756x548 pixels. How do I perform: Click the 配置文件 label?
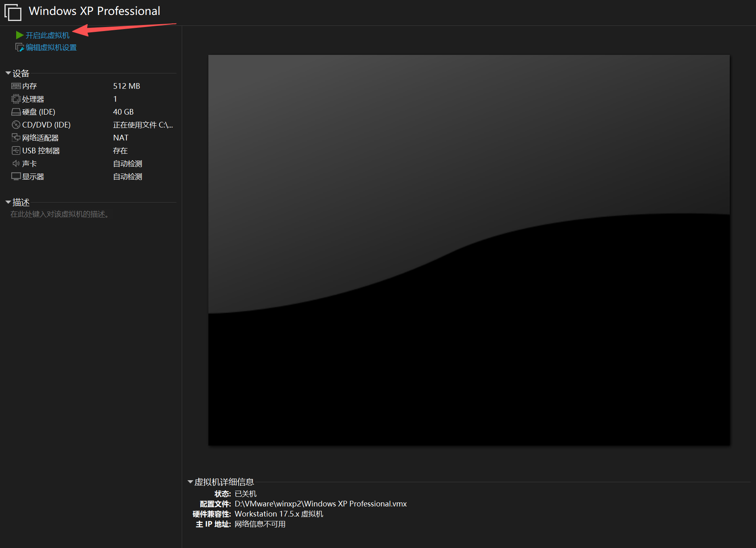tap(215, 504)
